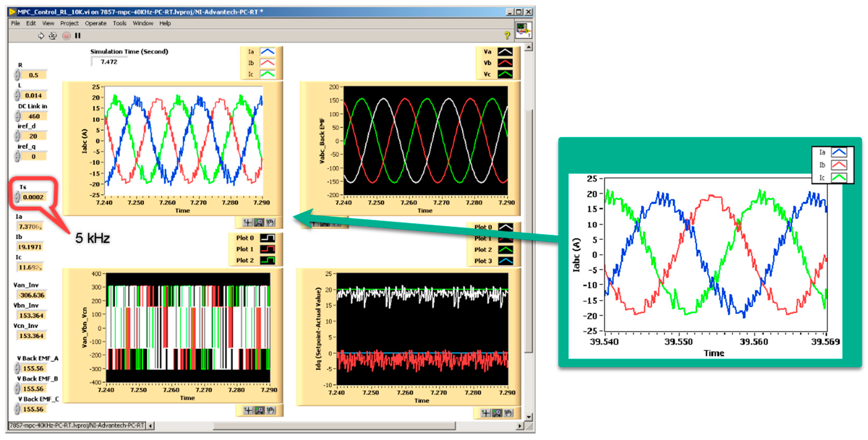Screen dimensions: 868x440
Task: Click the Vc green plot legend icon
Action: pos(505,74)
